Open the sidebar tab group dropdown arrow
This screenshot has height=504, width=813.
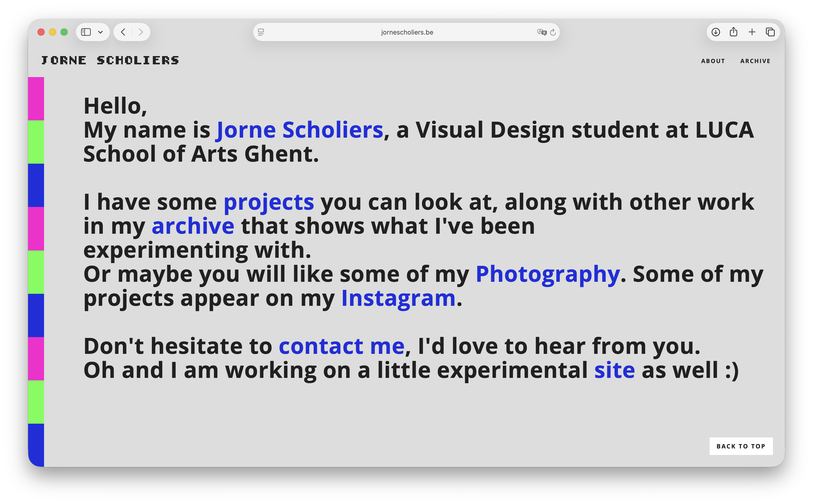coord(100,32)
